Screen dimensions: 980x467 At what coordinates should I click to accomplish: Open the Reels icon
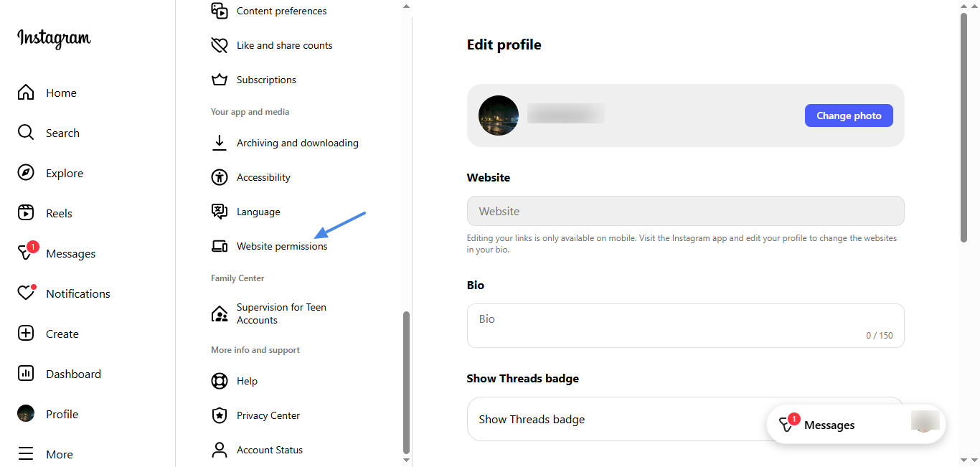(26, 213)
